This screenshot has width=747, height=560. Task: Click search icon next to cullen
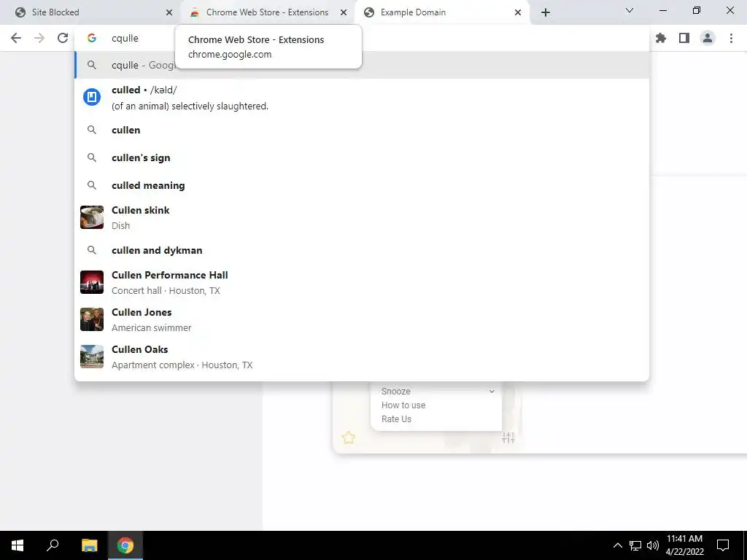(92, 130)
